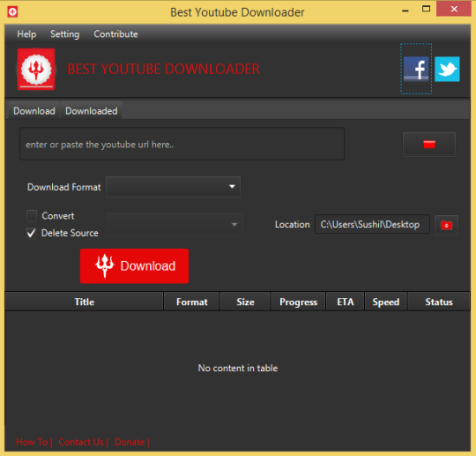Open the How To link

coord(32,442)
